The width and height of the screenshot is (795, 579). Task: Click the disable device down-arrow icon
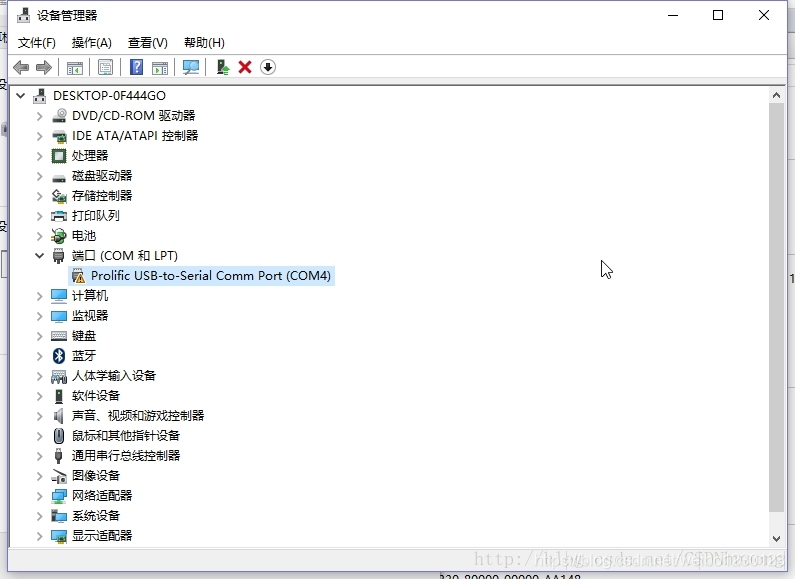point(268,67)
